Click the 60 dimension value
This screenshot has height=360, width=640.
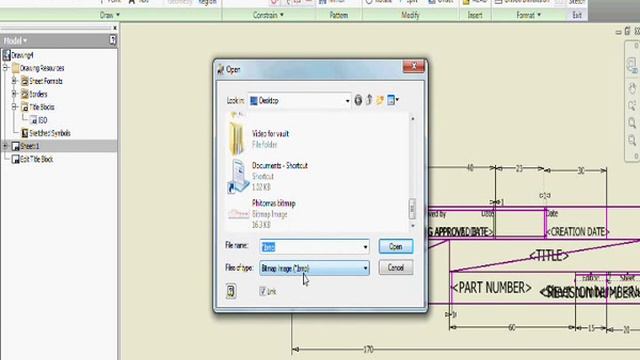511,327
